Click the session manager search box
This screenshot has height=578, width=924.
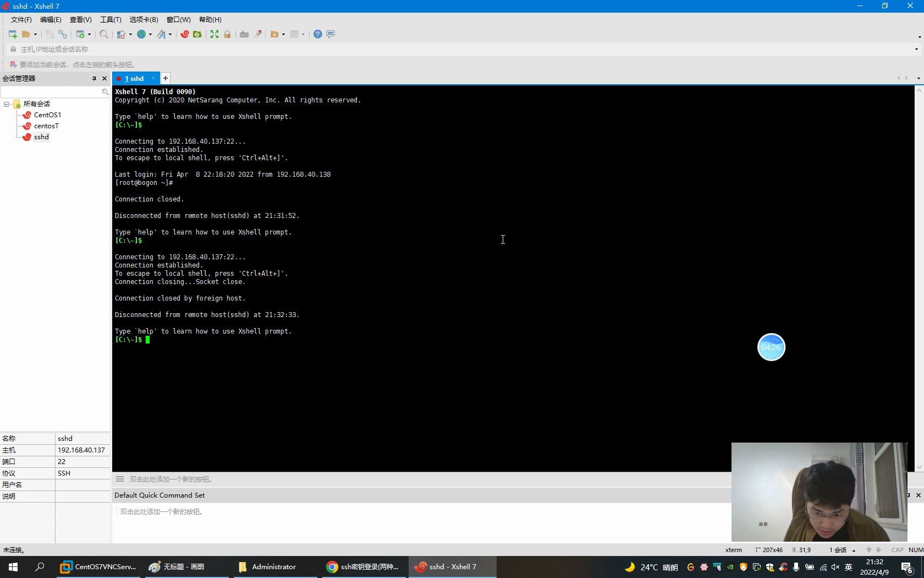point(51,92)
